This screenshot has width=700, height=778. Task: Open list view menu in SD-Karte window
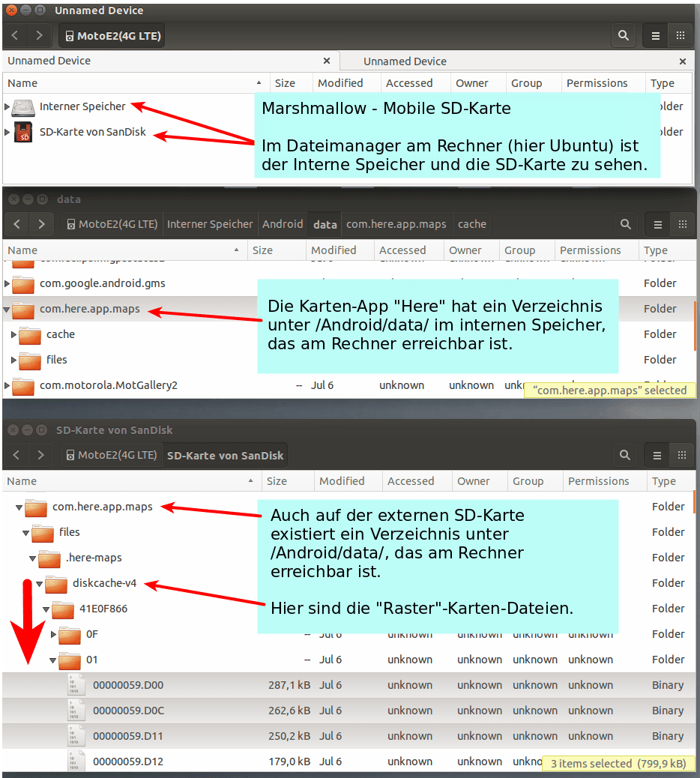pyautogui.click(x=657, y=455)
